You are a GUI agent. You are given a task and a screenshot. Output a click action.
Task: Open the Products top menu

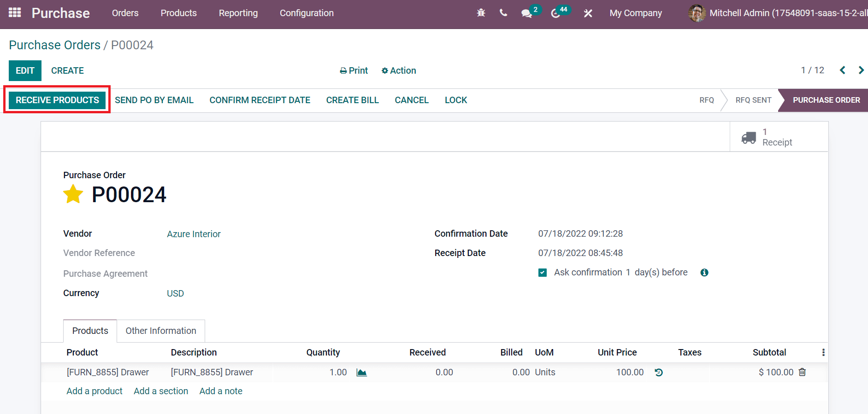point(178,13)
